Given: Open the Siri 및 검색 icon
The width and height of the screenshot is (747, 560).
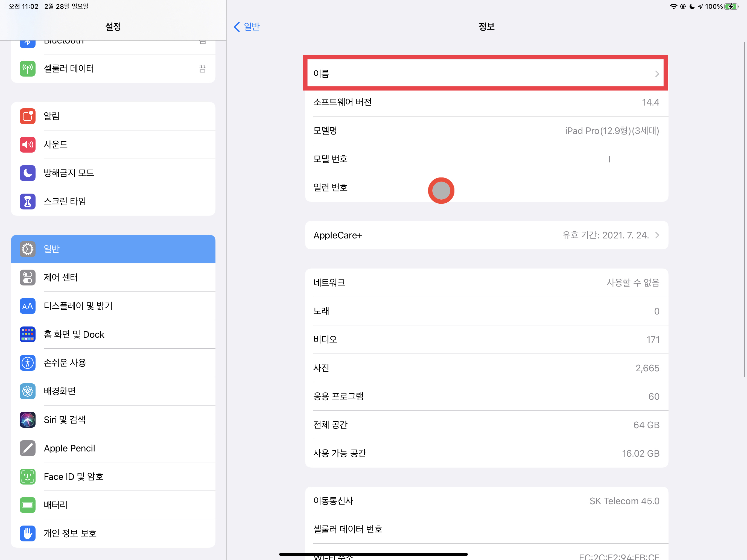Looking at the screenshot, I should [27, 419].
